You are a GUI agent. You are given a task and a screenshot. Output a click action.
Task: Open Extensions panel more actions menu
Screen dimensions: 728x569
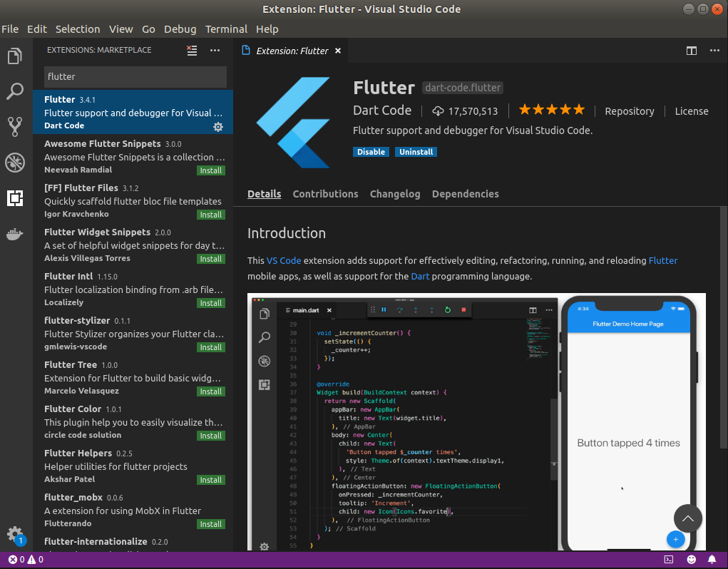tap(215, 50)
